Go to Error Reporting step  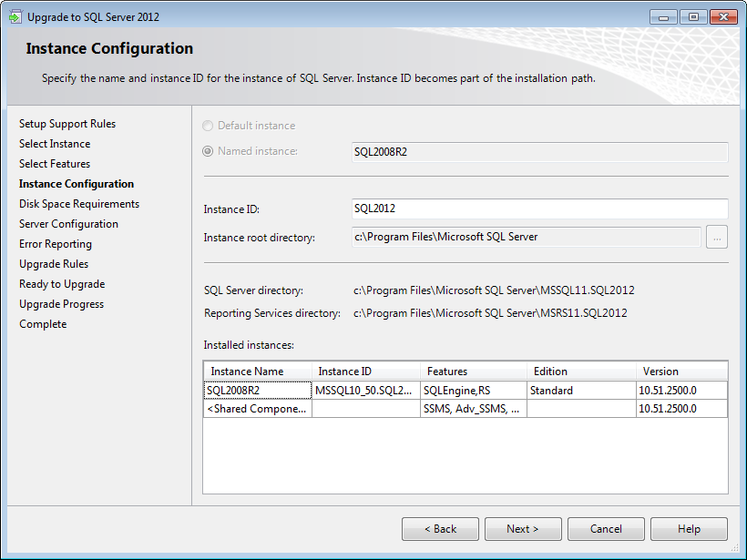click(56, 244)
